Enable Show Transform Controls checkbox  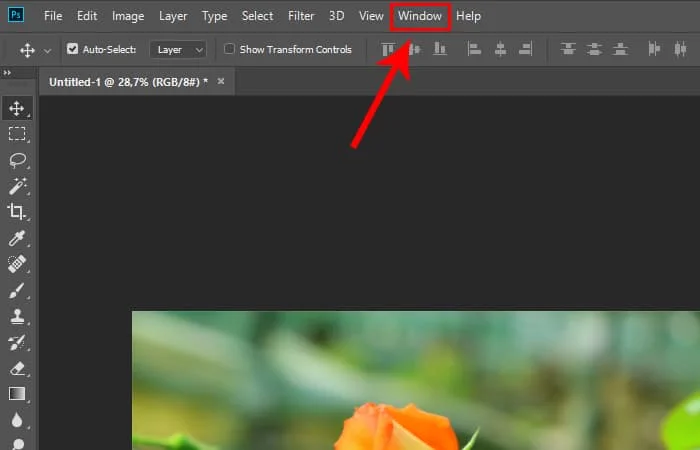(229, 49)
